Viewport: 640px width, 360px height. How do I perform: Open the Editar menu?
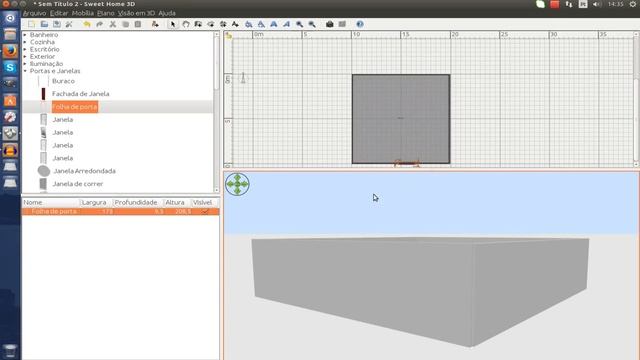(59, 13)
